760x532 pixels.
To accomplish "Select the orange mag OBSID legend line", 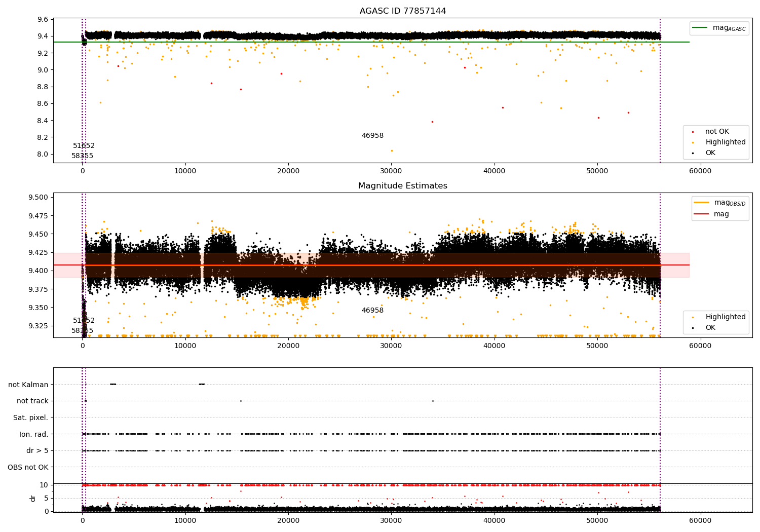I will click(702, 203).
